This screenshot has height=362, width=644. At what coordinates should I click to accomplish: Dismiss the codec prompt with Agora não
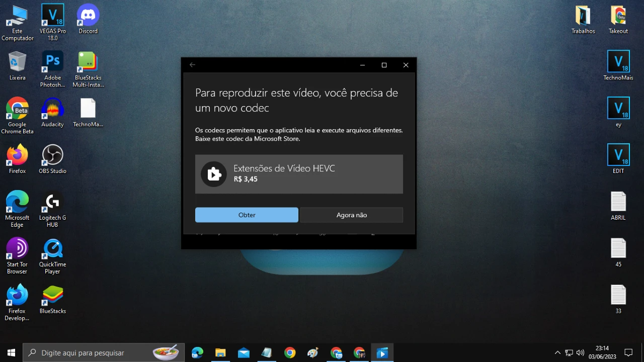tap(351, 215)
